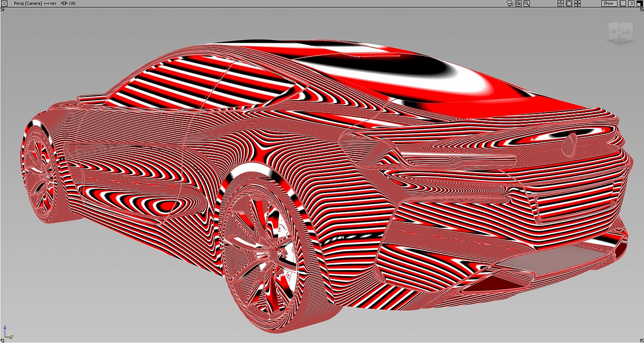Activate the pan view icon with arrows
This screenshot has width=644, height=343.
click(x=577, y=4)
